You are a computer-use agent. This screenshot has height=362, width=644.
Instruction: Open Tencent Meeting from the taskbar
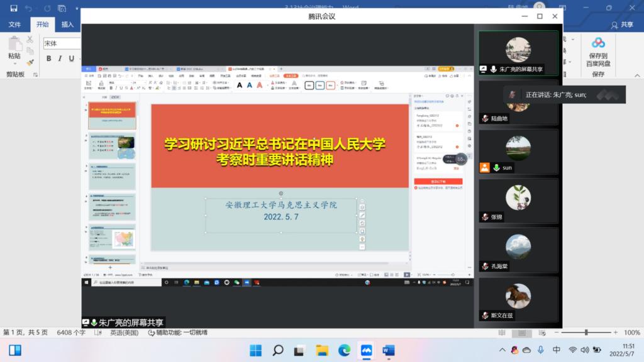pyautogui.click(x=365, y=350)
